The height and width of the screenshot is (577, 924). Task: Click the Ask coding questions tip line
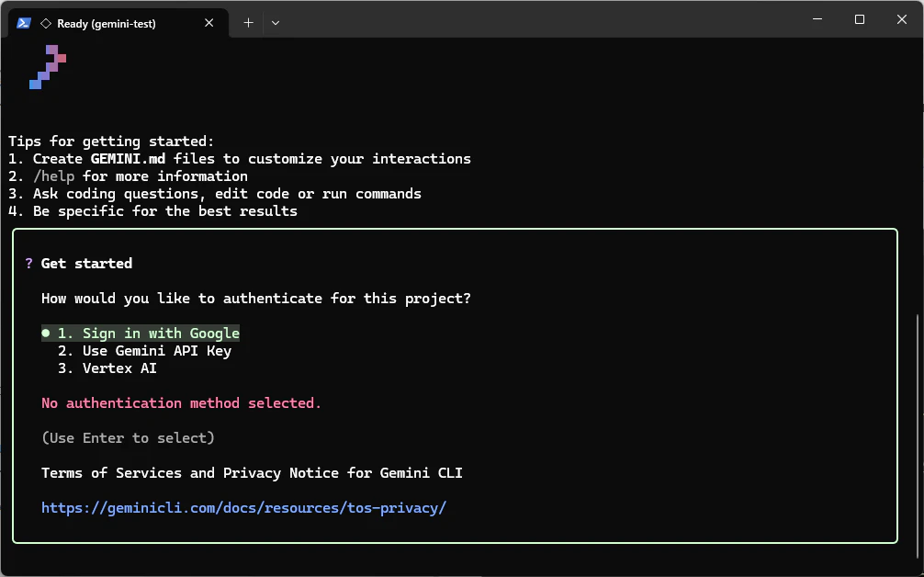tap(215, 193)
